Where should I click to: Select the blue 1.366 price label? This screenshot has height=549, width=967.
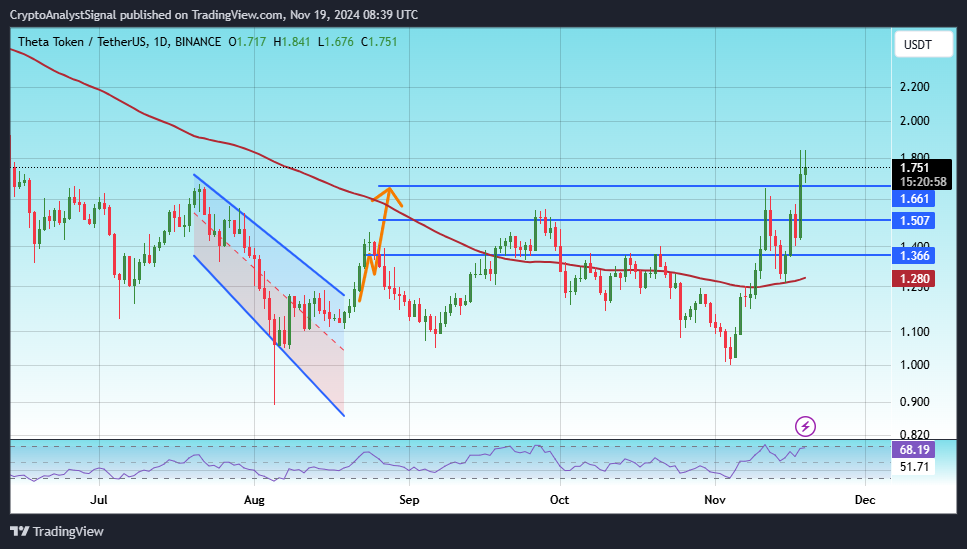point(913,255)
